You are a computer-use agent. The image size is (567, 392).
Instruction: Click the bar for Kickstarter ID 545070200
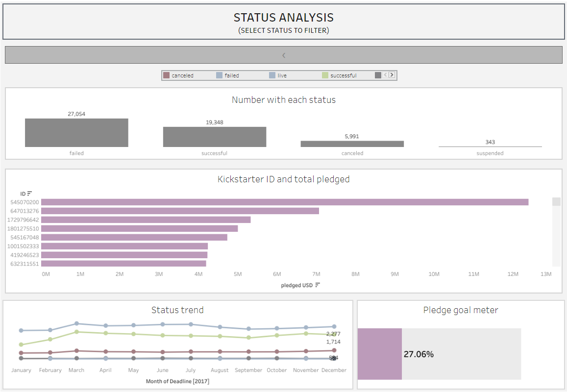click(284, 202)
